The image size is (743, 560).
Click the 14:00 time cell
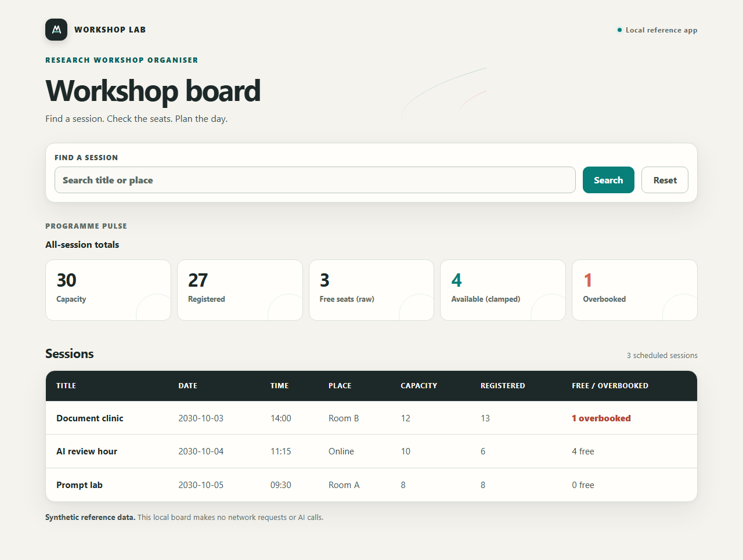tap(281, 418)
